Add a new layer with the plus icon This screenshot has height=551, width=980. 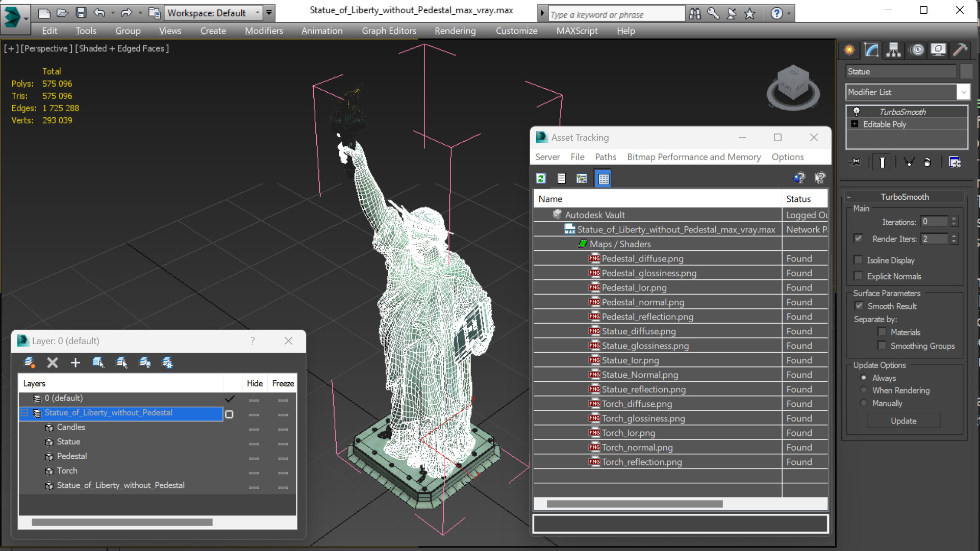click(x=75, y=362)
